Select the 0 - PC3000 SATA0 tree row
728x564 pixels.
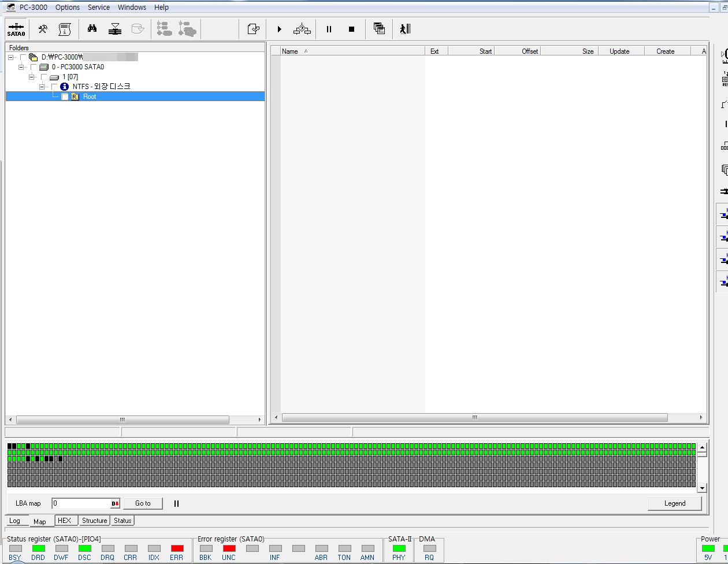tap(77, 67)
